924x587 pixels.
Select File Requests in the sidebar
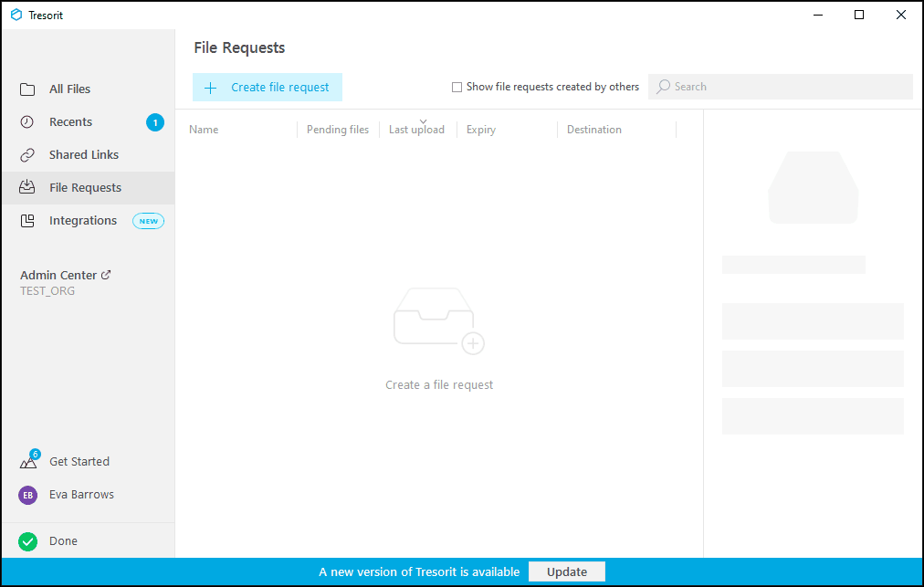point(89,188)
